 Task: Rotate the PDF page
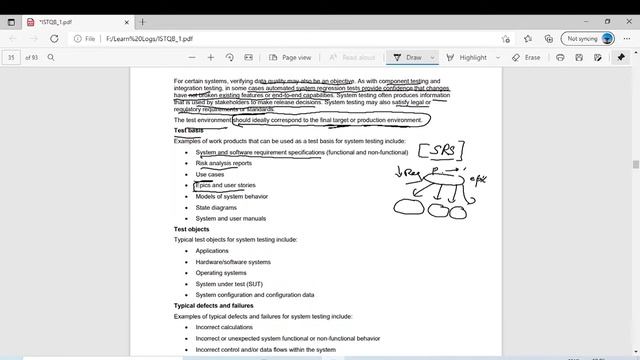pyautogui.click(x=229, y=58)
